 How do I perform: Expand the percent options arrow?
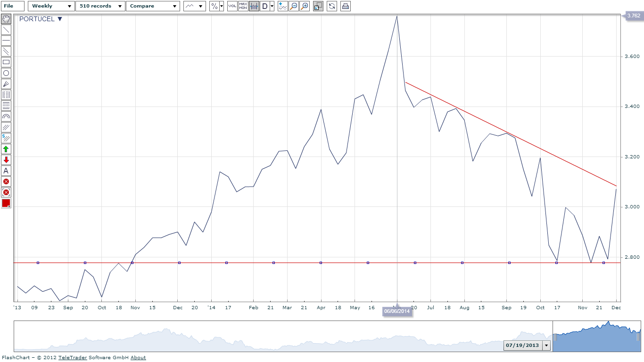pyautogui.click(x=222, y=6)
